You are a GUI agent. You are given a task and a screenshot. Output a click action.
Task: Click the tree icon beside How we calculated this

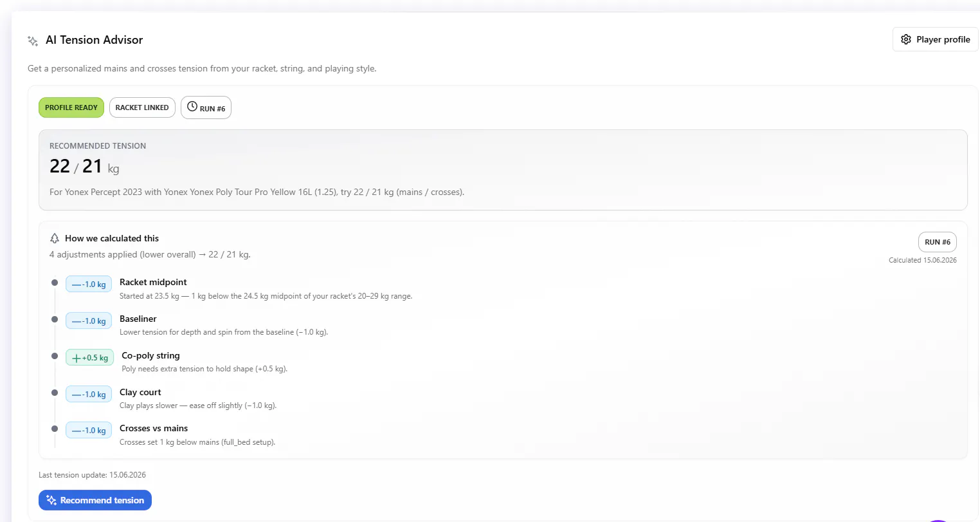55,238
